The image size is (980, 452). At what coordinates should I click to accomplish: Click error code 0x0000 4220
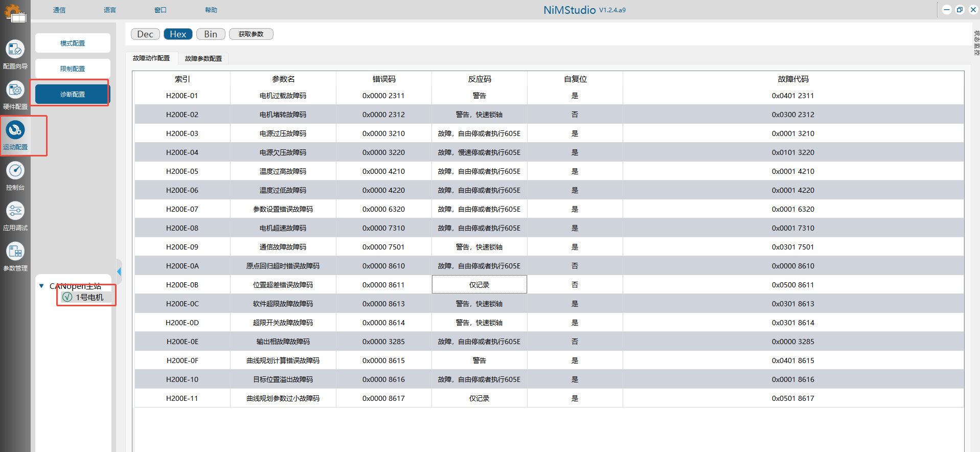pos(384,190)
